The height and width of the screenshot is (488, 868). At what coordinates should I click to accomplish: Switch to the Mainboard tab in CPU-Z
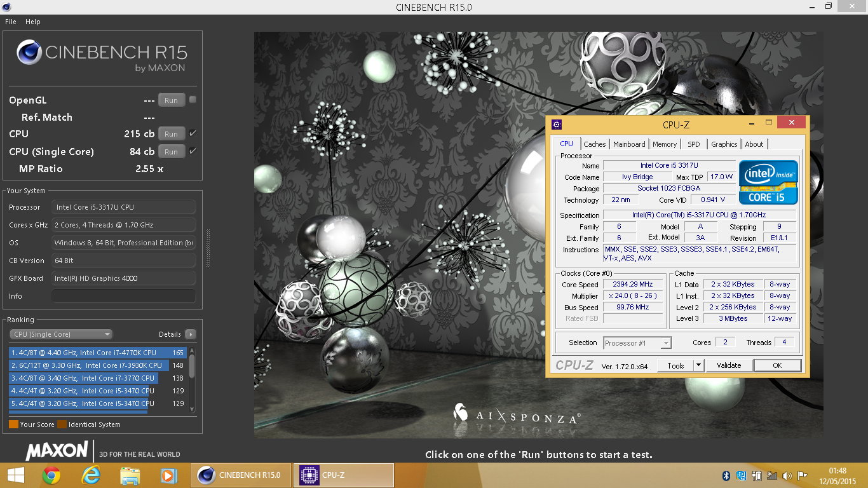[629, 144]
